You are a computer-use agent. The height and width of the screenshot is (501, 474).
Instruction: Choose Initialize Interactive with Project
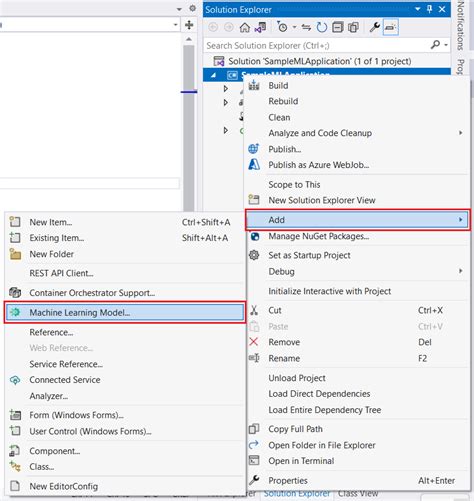point(357,291)
